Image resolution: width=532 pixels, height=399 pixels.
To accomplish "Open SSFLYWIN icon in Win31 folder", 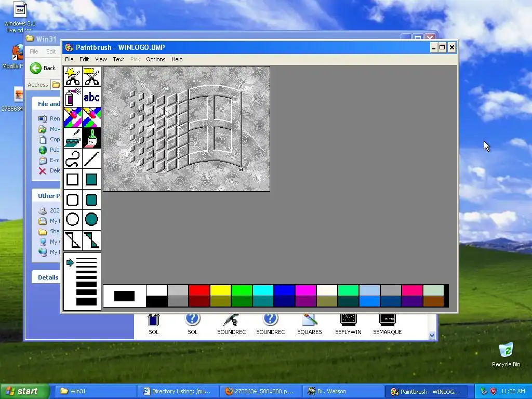I will click(x=348, y=324).
